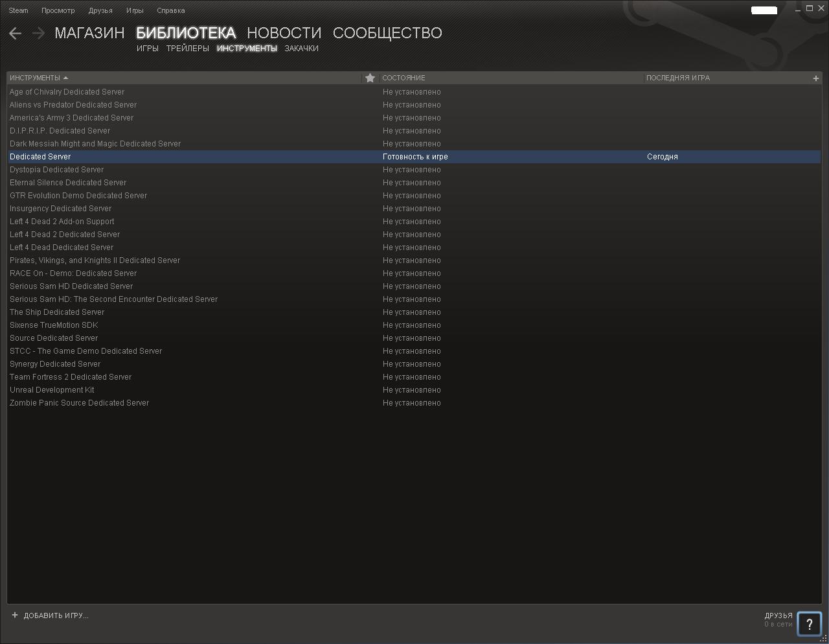Open help with the question mark button
The width and height of the screenshot is (829, 644).
coord(809,625)
